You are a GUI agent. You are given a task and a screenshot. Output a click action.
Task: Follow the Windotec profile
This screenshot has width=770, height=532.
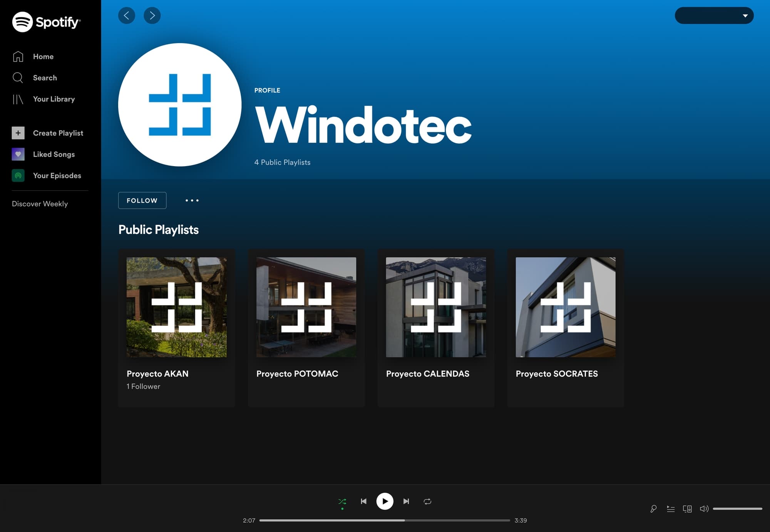tap(142, 200)
